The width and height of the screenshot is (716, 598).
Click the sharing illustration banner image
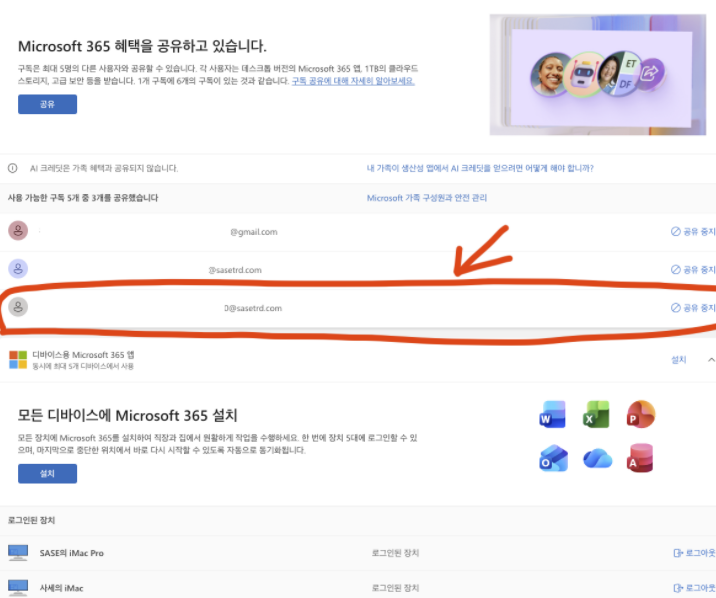tap(598, 74)
